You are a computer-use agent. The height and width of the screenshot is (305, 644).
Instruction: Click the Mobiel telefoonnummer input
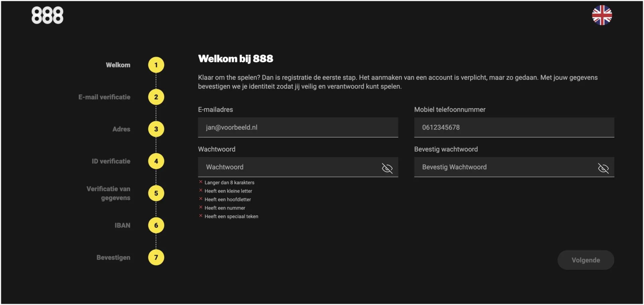(514, 127)
